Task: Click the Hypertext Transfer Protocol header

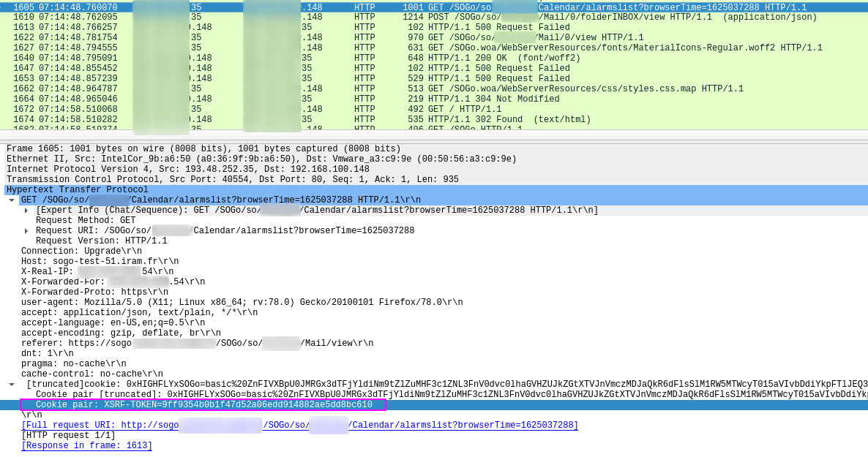Action: (77, 189)
